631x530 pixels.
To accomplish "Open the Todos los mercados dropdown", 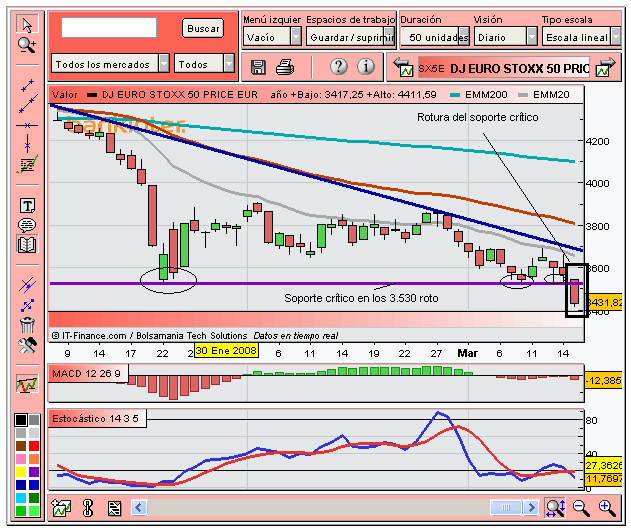I will tap(110, 64).
